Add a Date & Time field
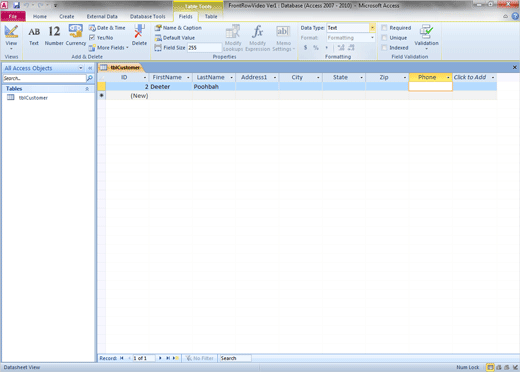Screen dimensions: 520x372 coord(107,28)
